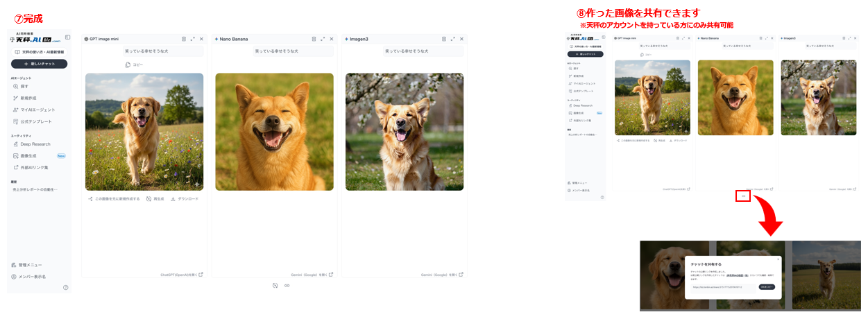Open the Nano Banana dog image
The height and width of the screenshot is (319, 868).
tap(274, 132)
